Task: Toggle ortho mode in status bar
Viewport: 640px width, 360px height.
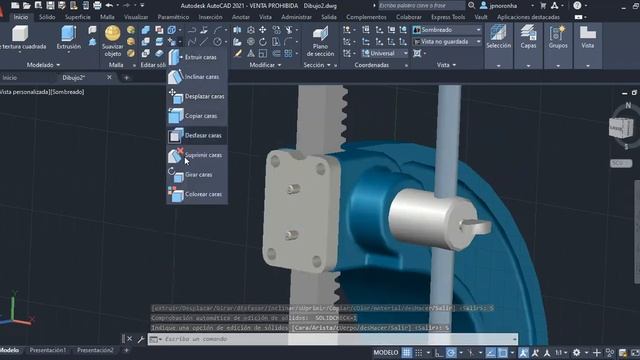Action: click(439, 353)
